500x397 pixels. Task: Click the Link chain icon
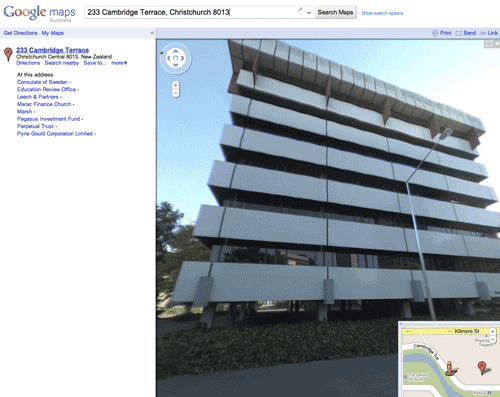click(x=483, y=33)
